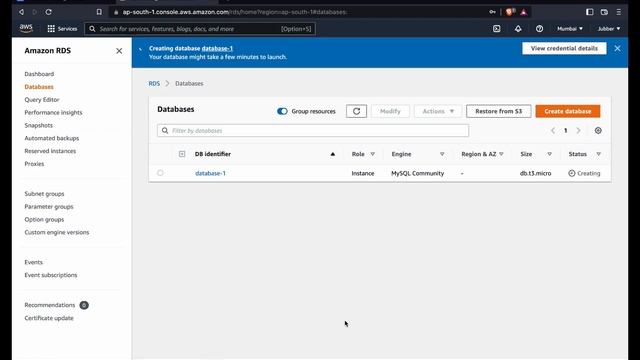Image resolution: width=640 pixels, height=360 pixels.
Task: Dismiss the creating database banner
Action: click(x=617, y=48)
